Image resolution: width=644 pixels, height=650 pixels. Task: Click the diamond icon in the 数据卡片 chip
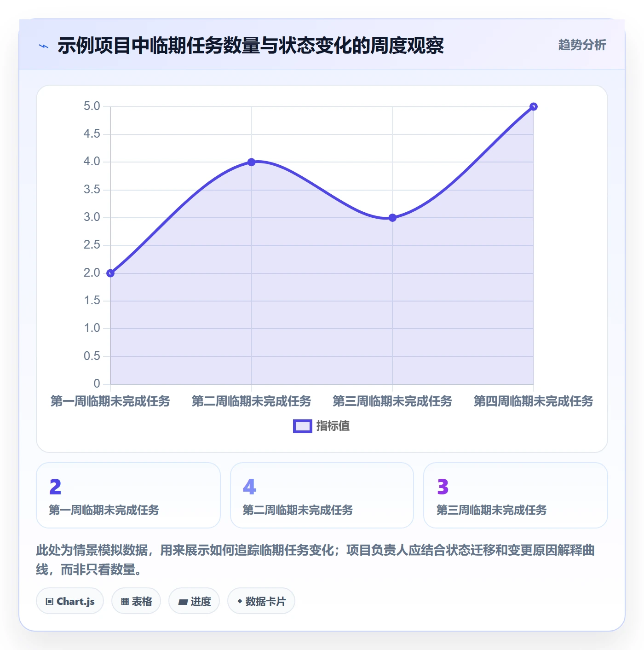pyautogui.click(x=240, y=601)
